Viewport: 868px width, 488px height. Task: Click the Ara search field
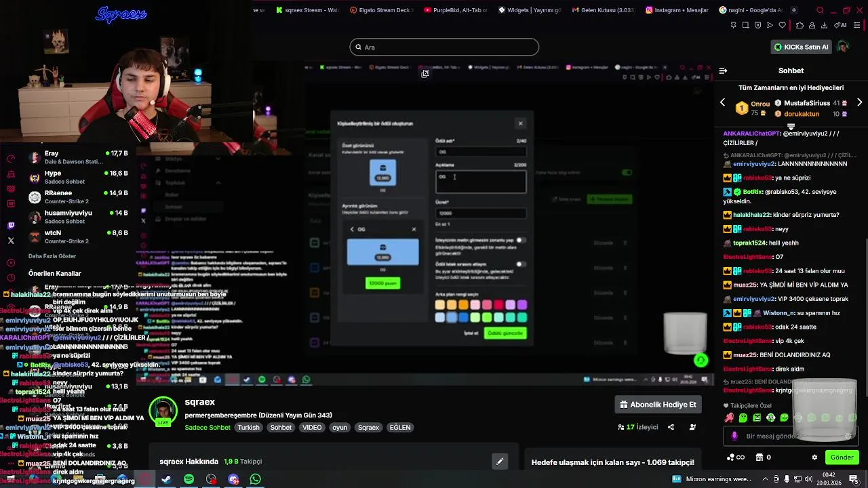coord(444,47)
